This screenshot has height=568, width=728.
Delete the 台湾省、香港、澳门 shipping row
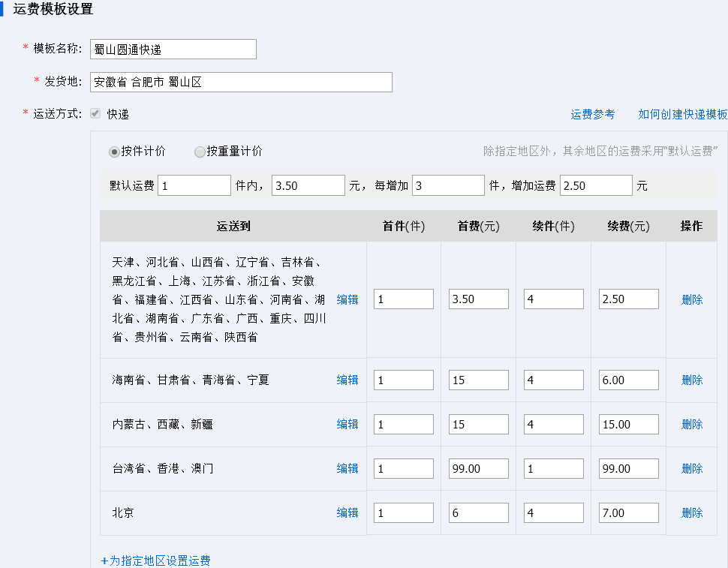click(692, 468)
